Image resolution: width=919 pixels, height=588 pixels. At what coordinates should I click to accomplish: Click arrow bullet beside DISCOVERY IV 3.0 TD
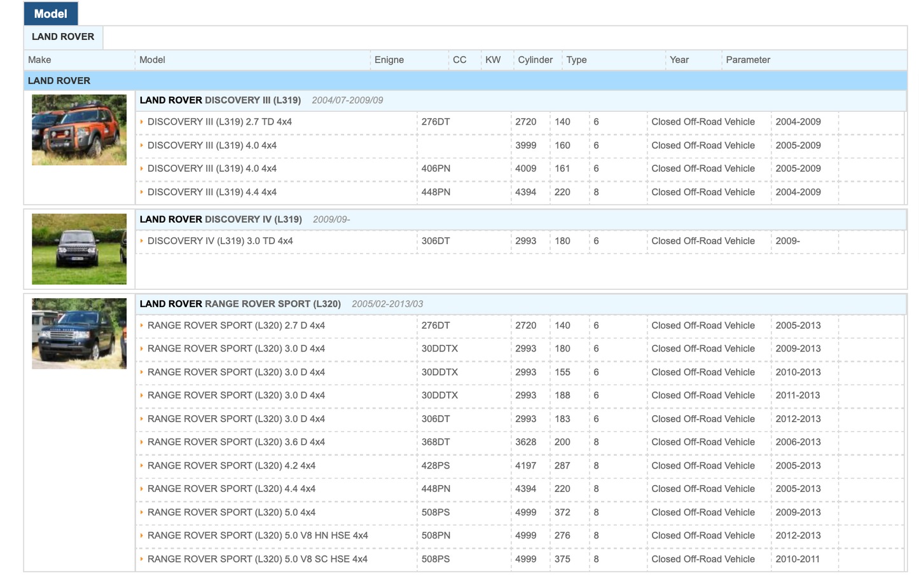coord(142,241)
